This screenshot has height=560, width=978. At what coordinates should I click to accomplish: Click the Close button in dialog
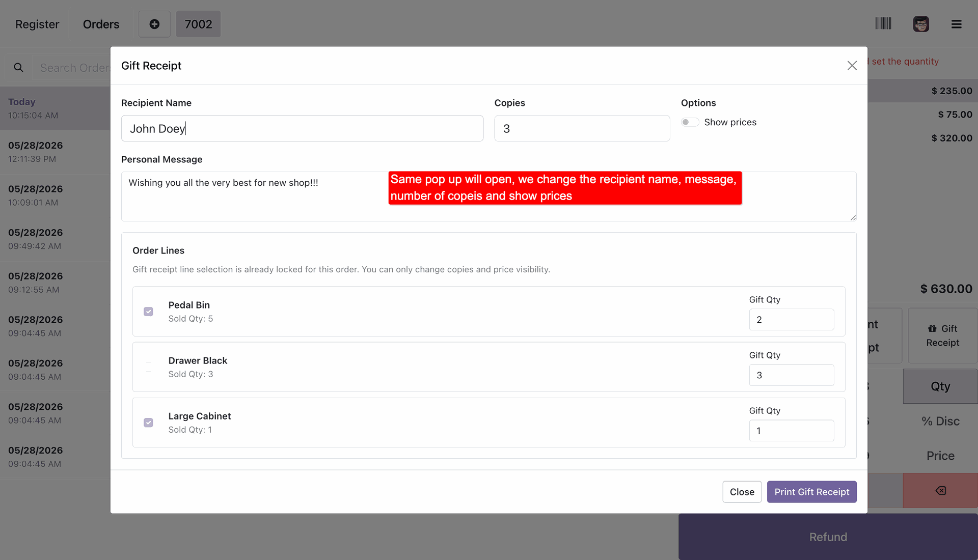[x=742, y=492]
